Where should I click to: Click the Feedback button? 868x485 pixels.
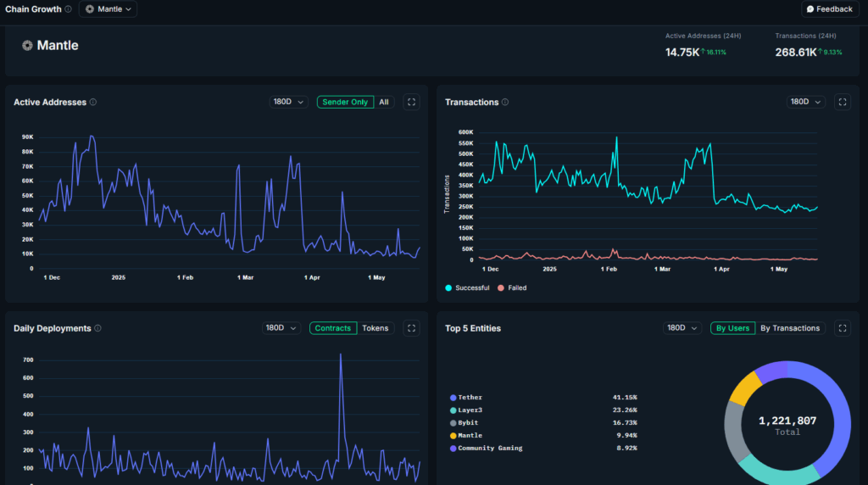(830, 8)
